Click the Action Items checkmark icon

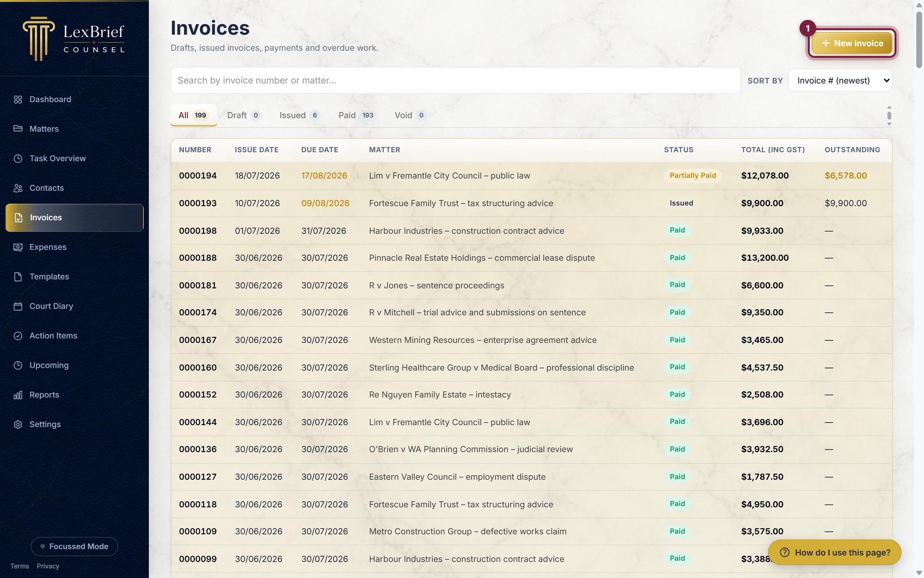pyautogui.click(x=18, y=336)
